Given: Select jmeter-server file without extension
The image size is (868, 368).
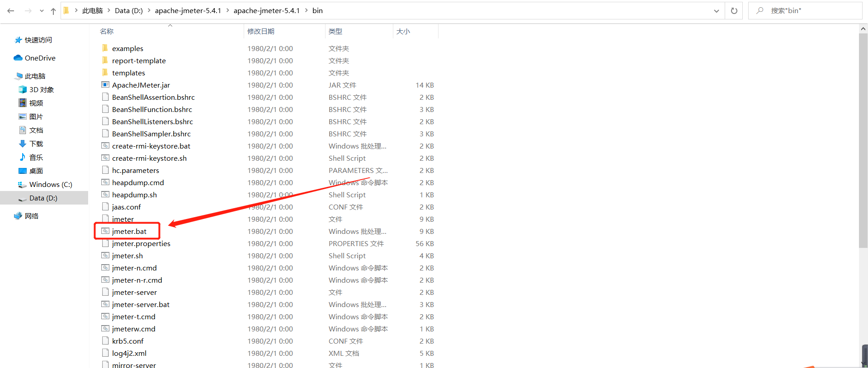Looking at the screenshot, I should point(134,292).
